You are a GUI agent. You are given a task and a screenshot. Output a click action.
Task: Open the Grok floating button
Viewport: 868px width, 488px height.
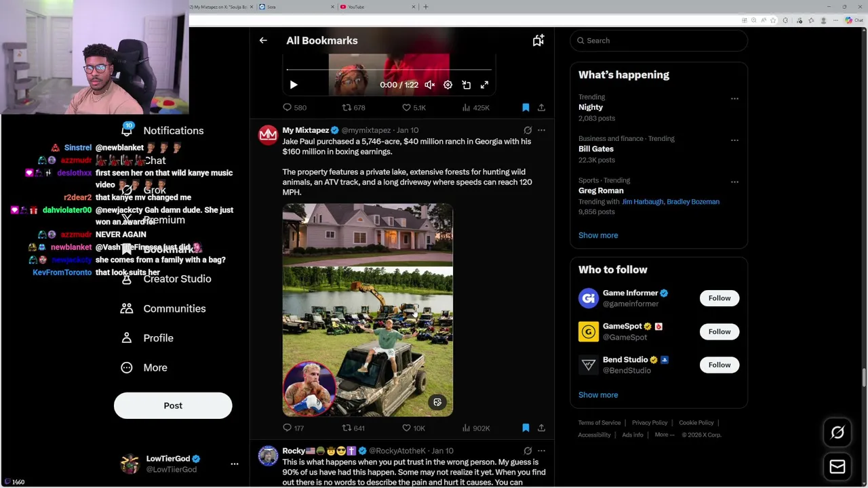837,432
